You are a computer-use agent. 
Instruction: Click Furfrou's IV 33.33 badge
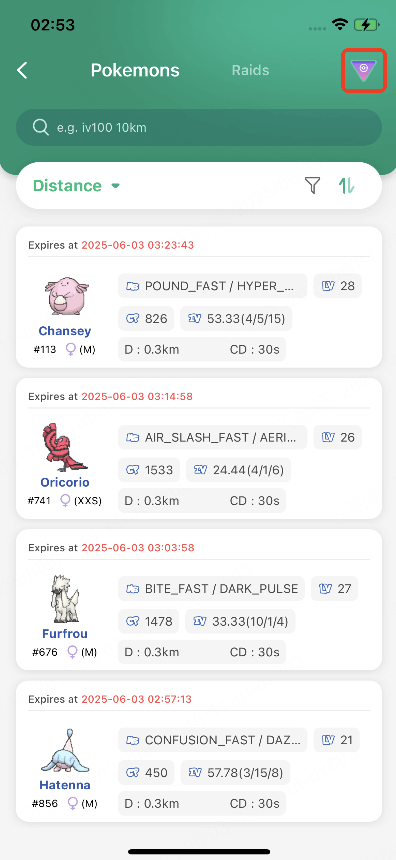coord(240,621)
